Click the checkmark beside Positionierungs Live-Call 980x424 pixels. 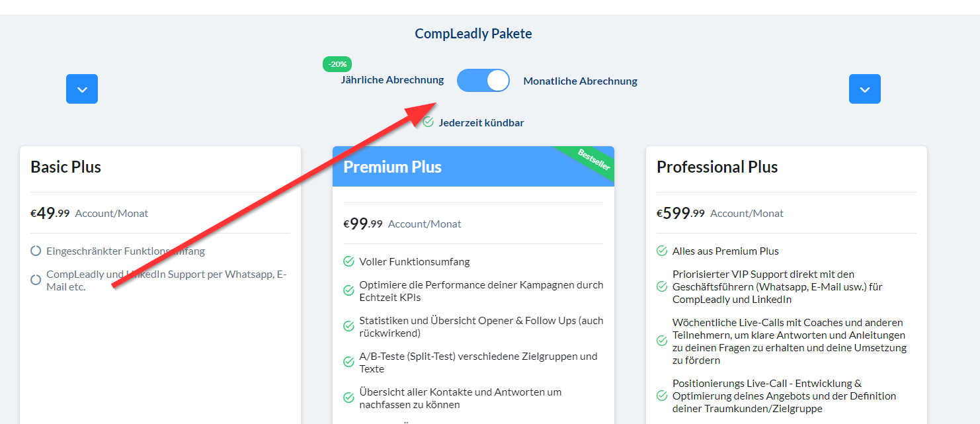(x=661, y=396)
